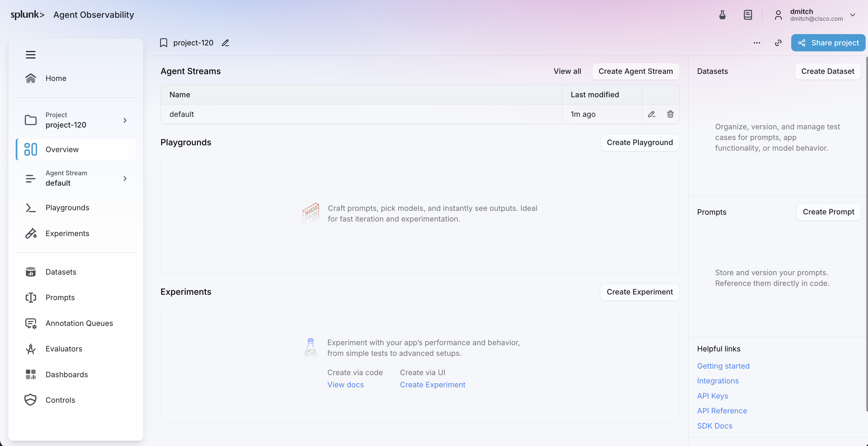Image resolution: width=868 pixels, height=446 pixels.
Task: Select the Overview sidebar item
Action: 76,149
